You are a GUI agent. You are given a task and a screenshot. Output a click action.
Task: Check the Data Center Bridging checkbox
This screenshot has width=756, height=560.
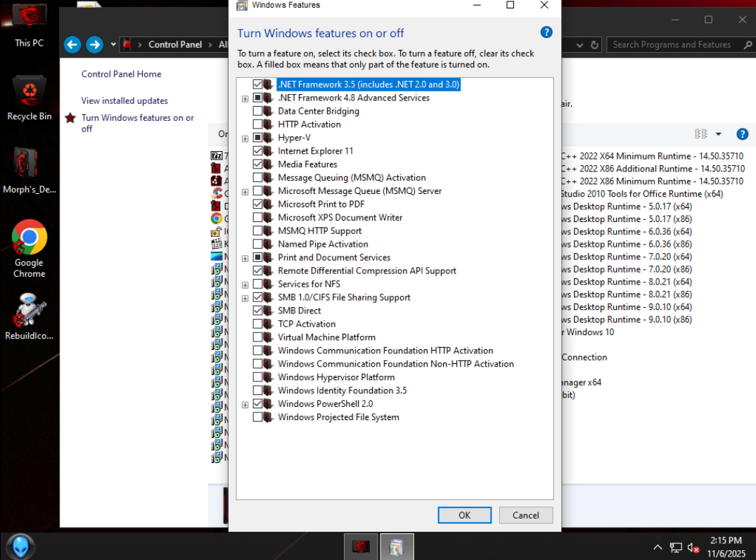click(x=257, y=111)
